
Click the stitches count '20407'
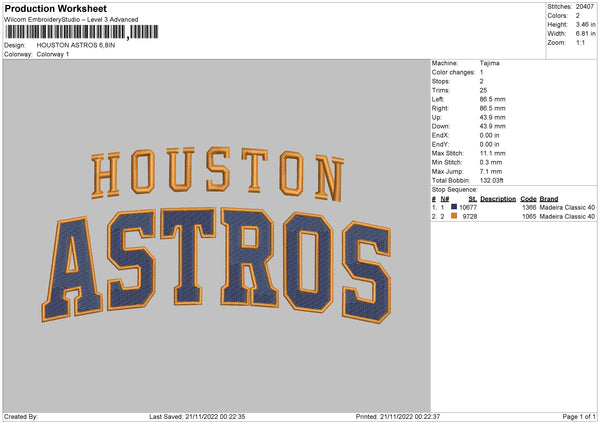(585, 7)
